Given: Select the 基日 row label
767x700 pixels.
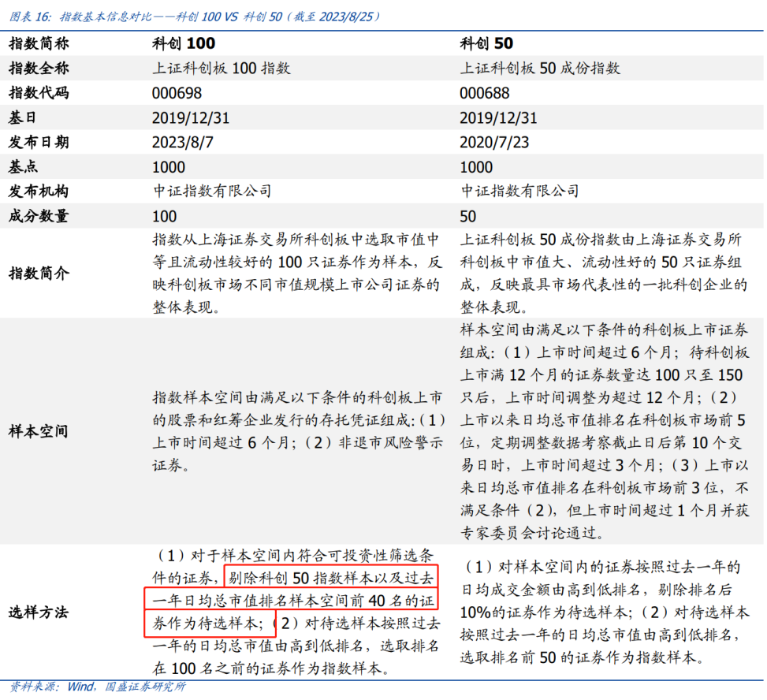Looking at the screenshot, I should tap(22, 117).
